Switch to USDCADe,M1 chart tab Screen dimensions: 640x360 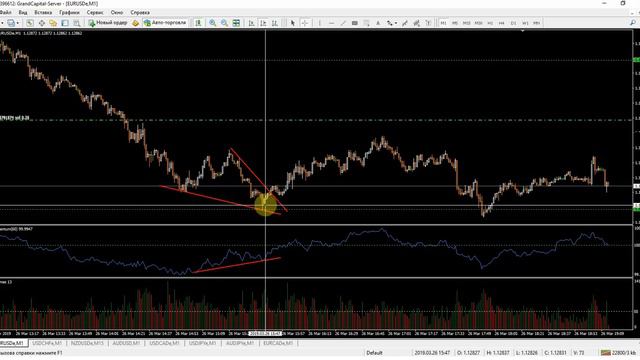(x=164, y=343)
